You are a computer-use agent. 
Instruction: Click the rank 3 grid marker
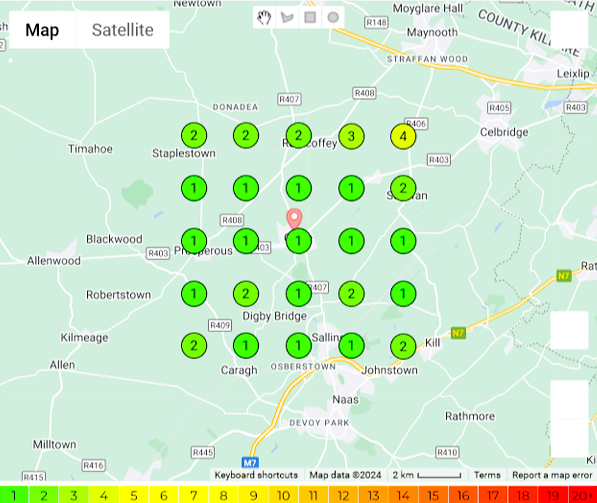351,136
